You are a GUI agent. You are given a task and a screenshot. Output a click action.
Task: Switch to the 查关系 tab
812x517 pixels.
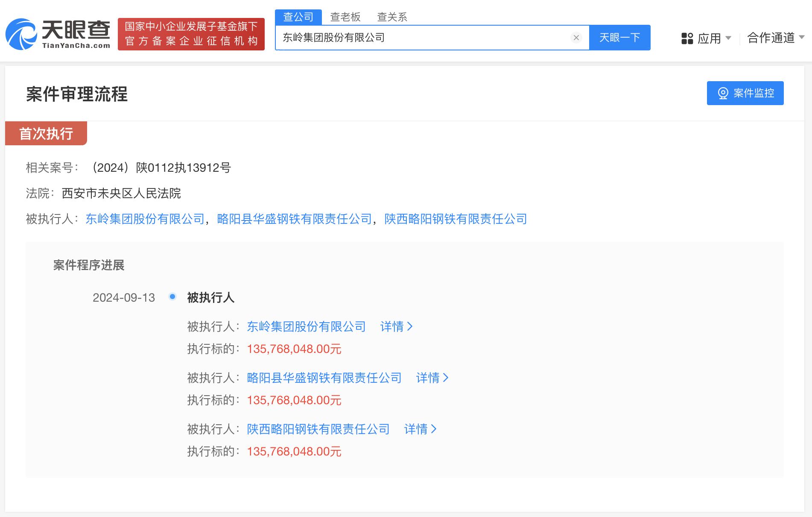click(x=391, y=17)
